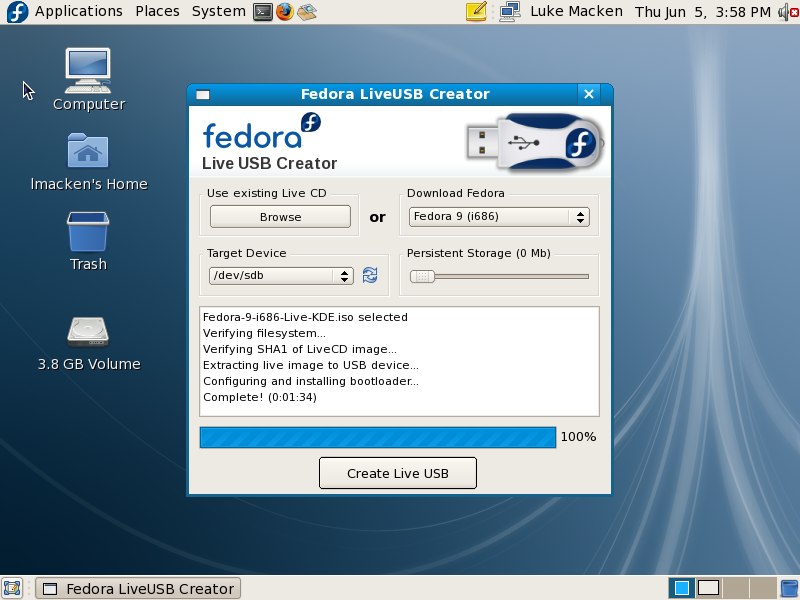The height and width of the screenshot is (600, 800).
Task: Launch Firefox from the top panel
Action: [x=285, y=12]
